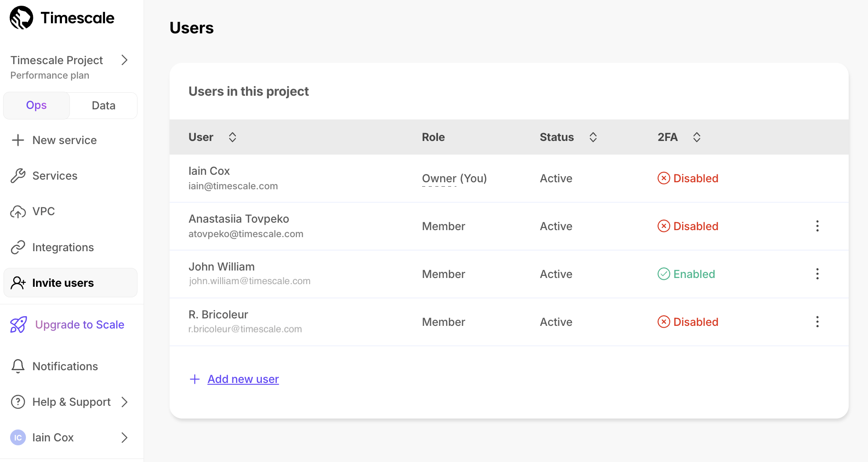Viewport: 868px width, 462px height.
Task: Select Invite users in the sidebar
Action: pyautogui.click(x=70, y=283)
